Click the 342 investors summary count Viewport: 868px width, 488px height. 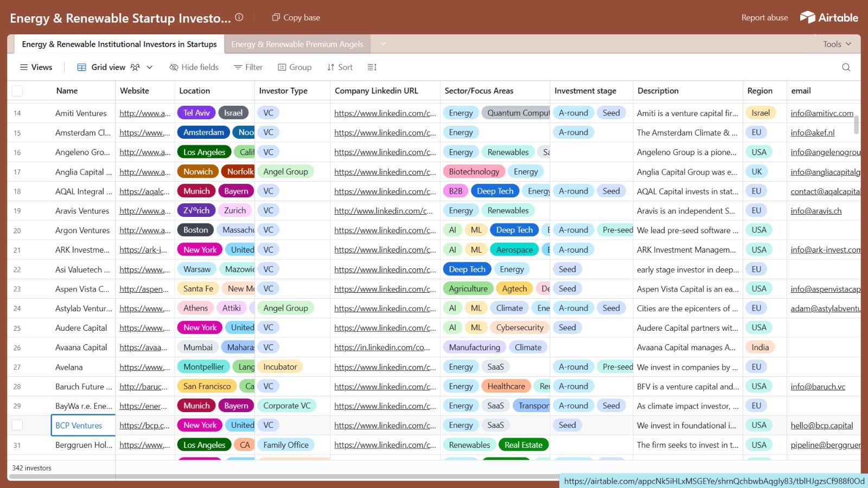(31, 468)
